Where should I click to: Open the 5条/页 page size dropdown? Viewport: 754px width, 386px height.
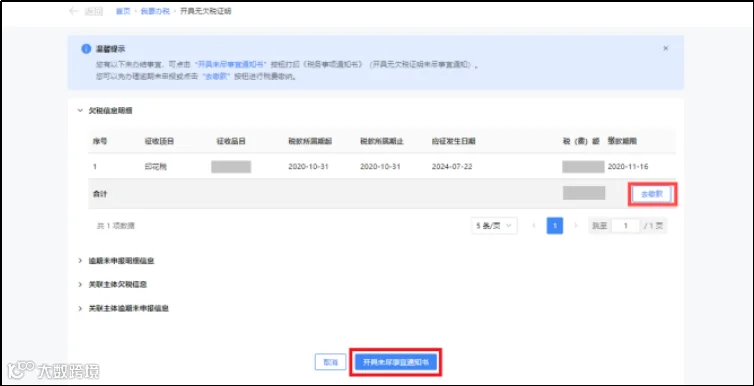[494, 225]
